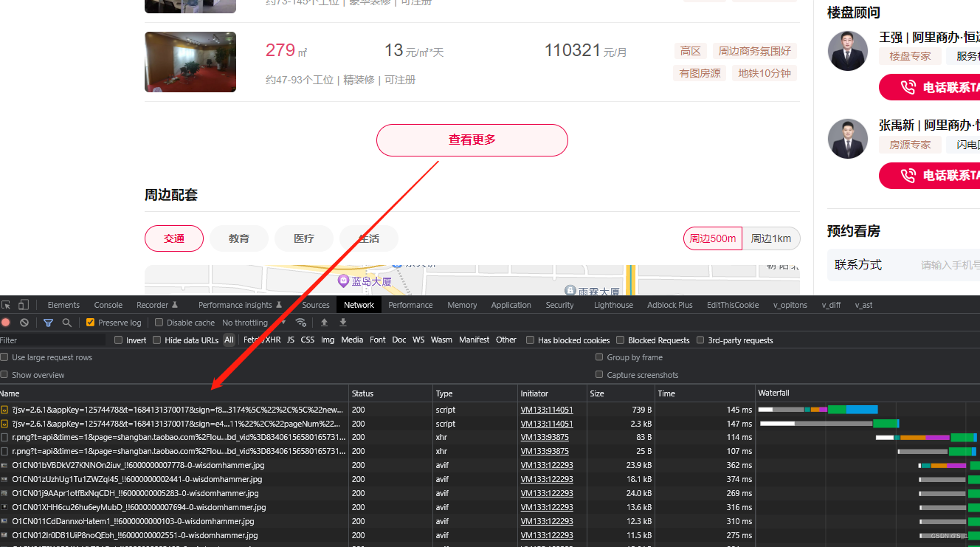980x547 pixels.
Task: Click the toggle device toolbar icon
Action: 25,304
